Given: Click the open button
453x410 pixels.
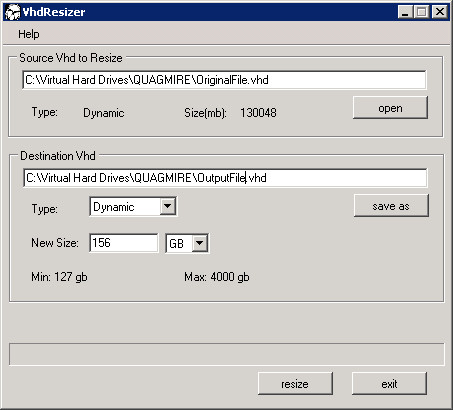Looking at the screenshot, I should point(390,108).
